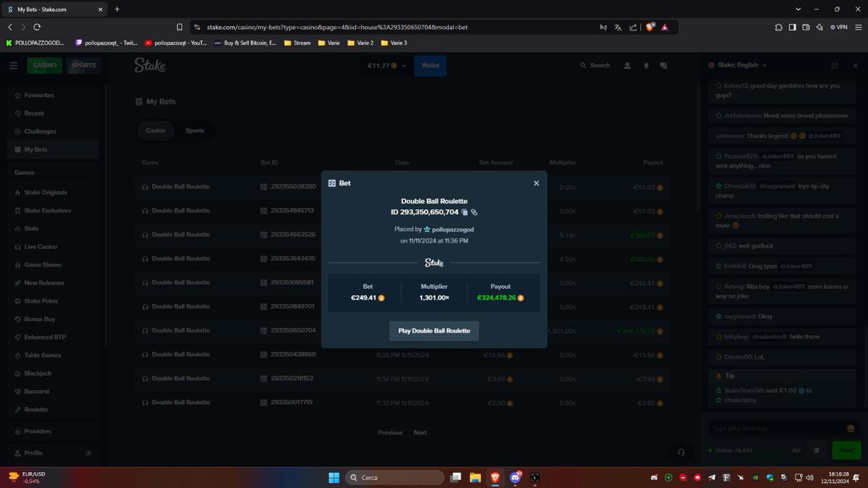This screenshot has height=488, width=868.
Task: Open the browser extensions puzzle icon
Action: 778,27
